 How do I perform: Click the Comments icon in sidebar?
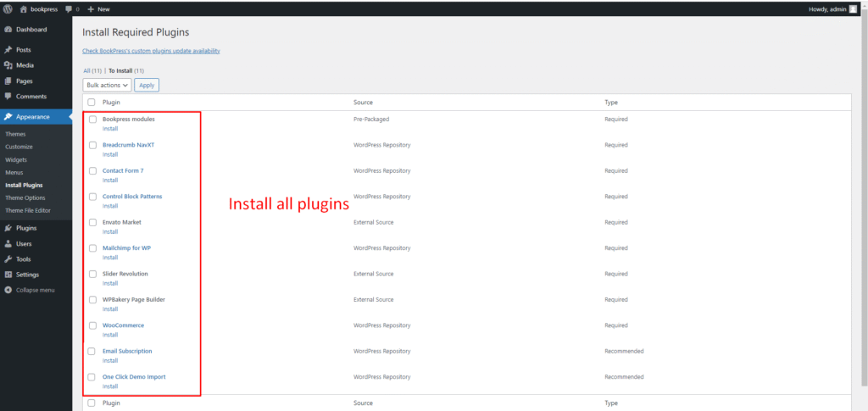point(8,97)
